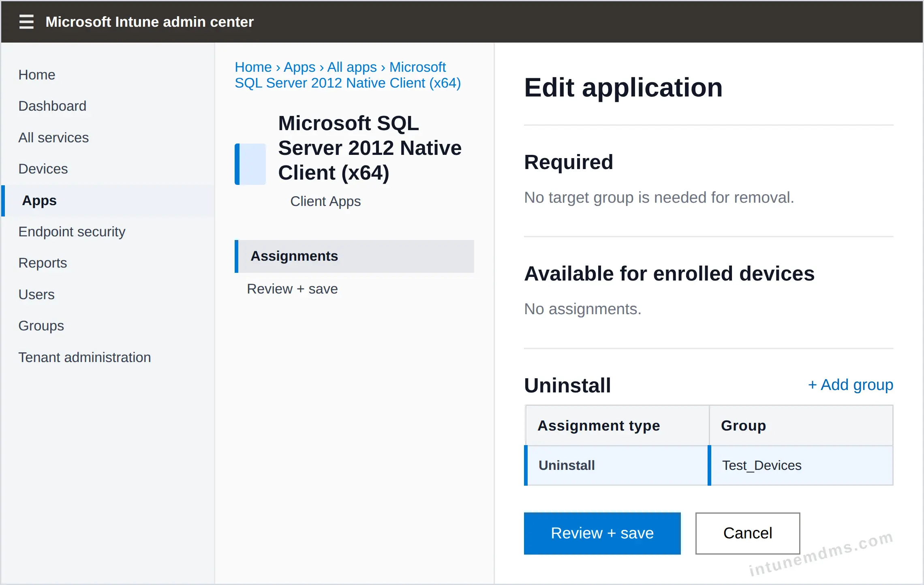
Task: Go to Users in the sidebar
Action: 36,294
